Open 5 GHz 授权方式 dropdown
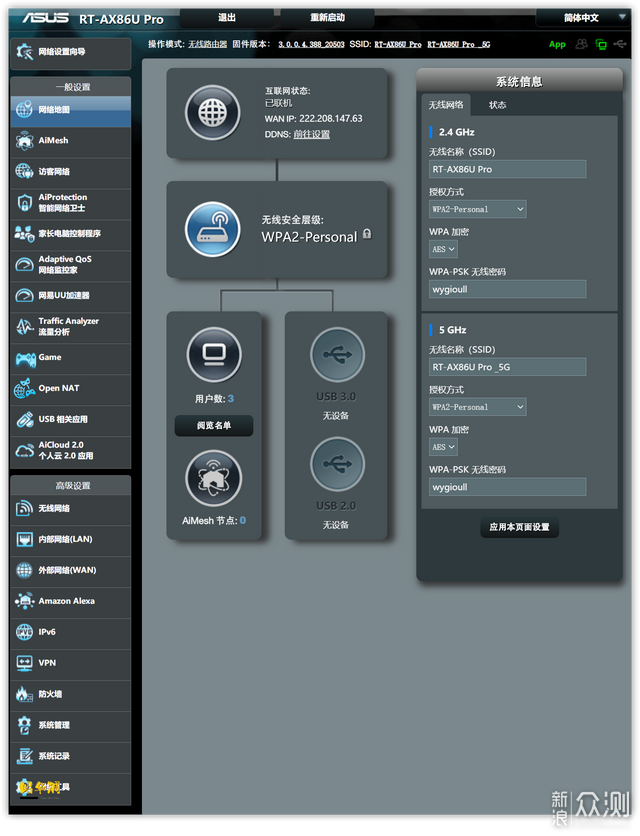 coord(477,407)
